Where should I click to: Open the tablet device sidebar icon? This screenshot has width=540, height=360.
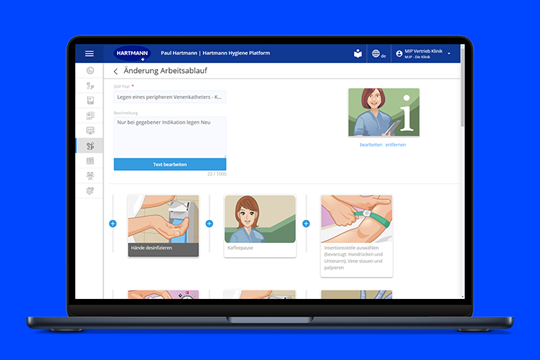pyautogui.click(x=90, y=101)
